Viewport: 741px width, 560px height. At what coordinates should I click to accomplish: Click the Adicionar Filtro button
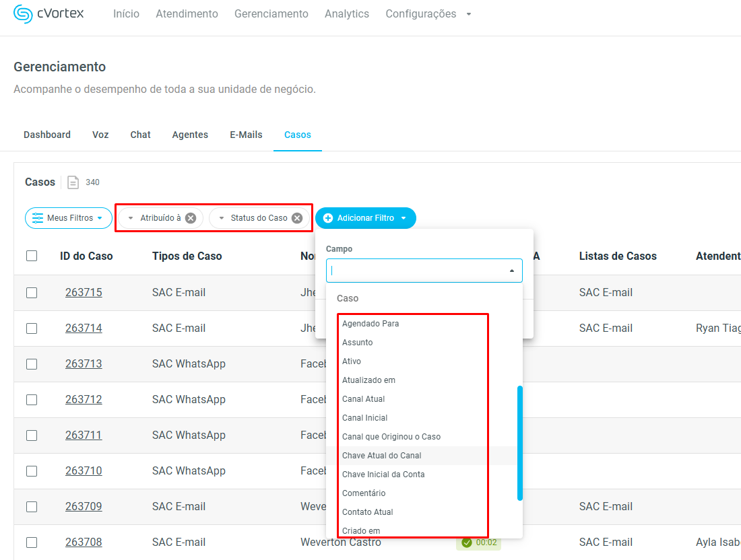coord(366,218)
